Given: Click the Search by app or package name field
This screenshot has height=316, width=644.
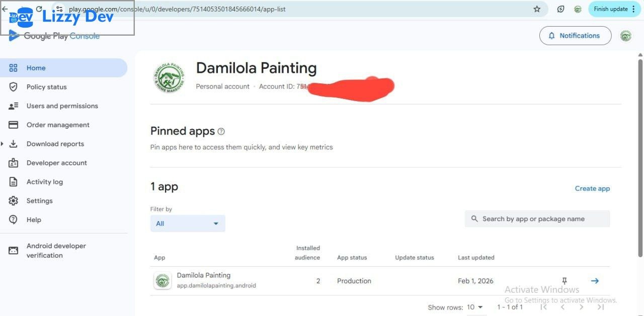Looking at the screenshot, I should 537,219.
